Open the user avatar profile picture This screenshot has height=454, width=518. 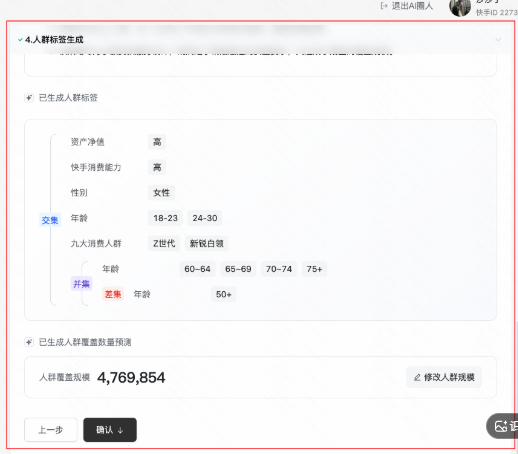460,7
